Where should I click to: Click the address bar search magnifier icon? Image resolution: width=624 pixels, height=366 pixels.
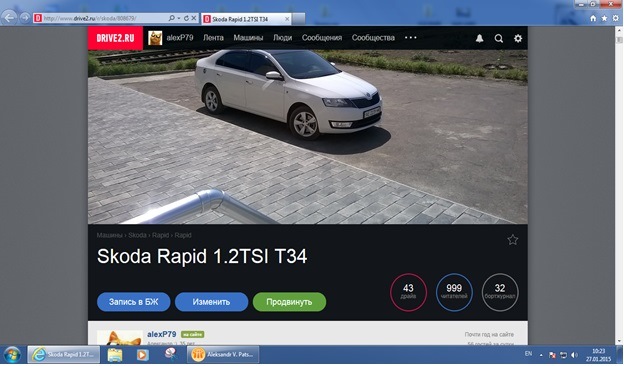171,18
